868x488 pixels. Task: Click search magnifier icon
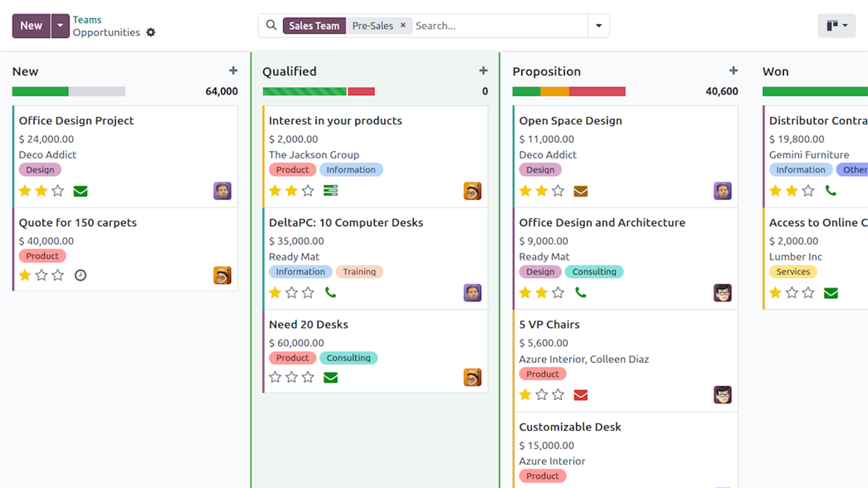tap(271, 25)
